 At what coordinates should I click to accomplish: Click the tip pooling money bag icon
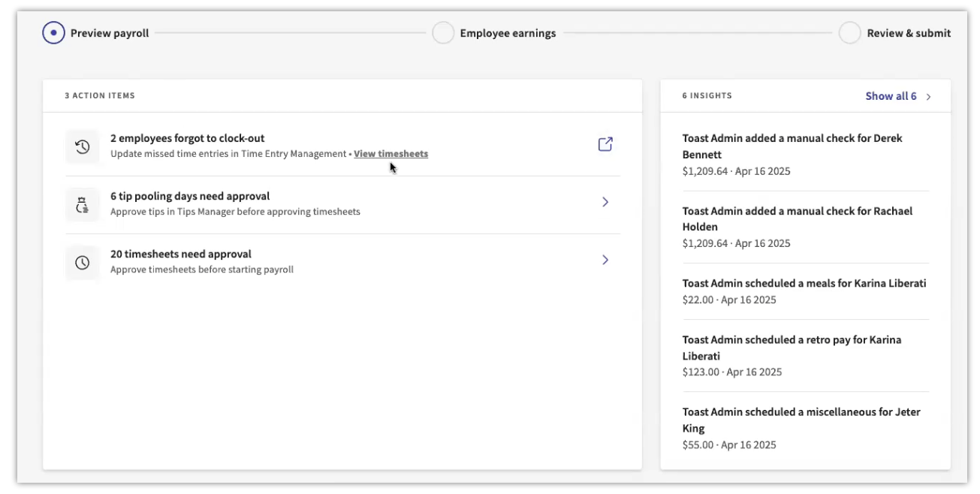pyautogui.click(x=83, y=205)
